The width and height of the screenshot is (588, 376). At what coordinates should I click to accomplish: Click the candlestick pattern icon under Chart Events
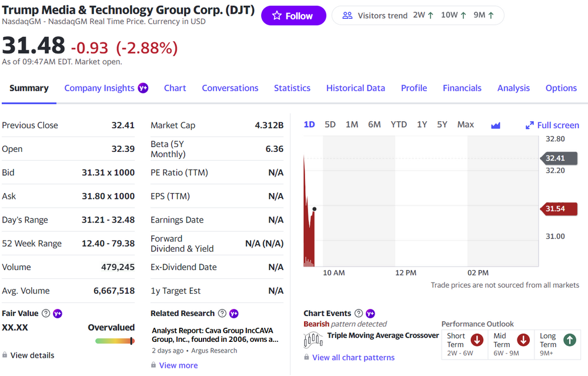click(x=313, y=339)
